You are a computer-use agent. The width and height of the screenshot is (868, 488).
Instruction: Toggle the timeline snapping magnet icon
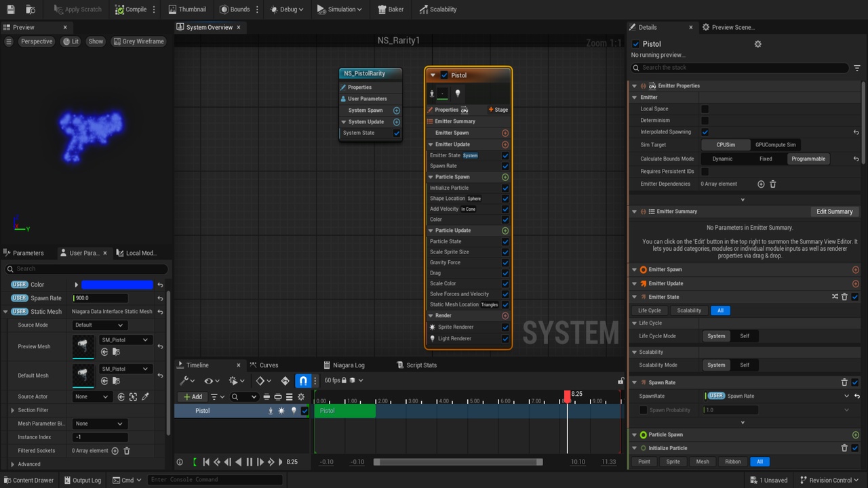(x=303, y=381)
